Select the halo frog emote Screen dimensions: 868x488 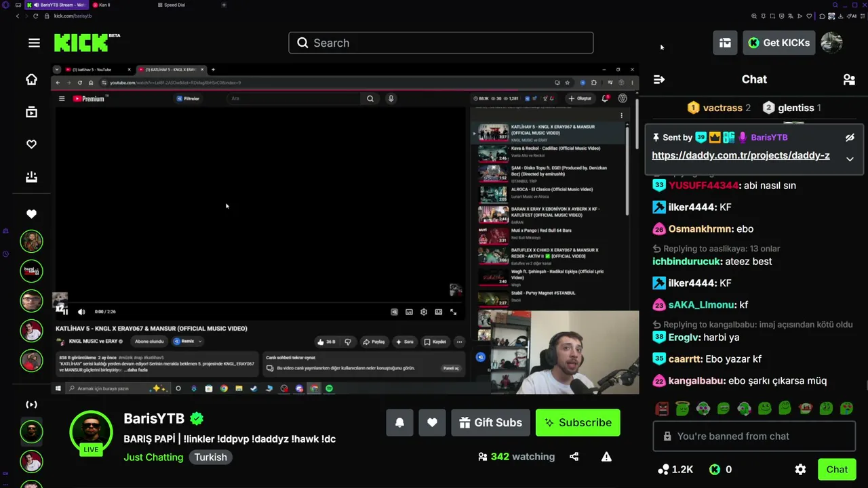pyautogui.click(x=682, y=409)
